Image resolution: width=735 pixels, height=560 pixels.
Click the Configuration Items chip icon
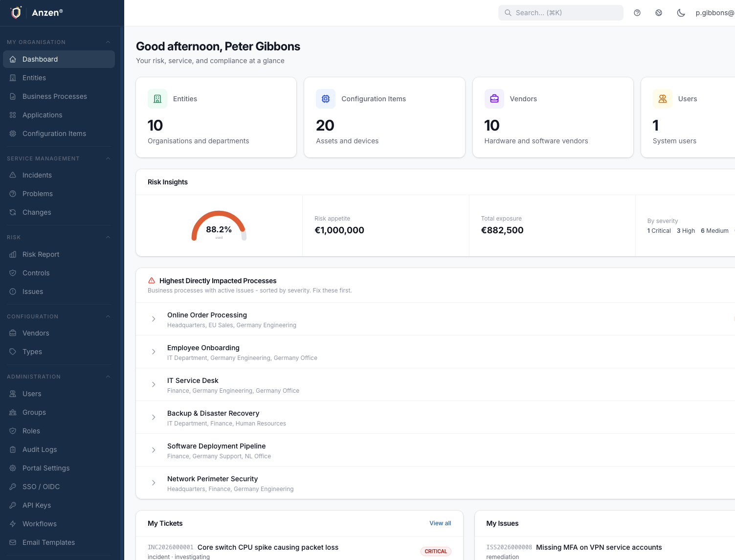(x=326, y=99)
